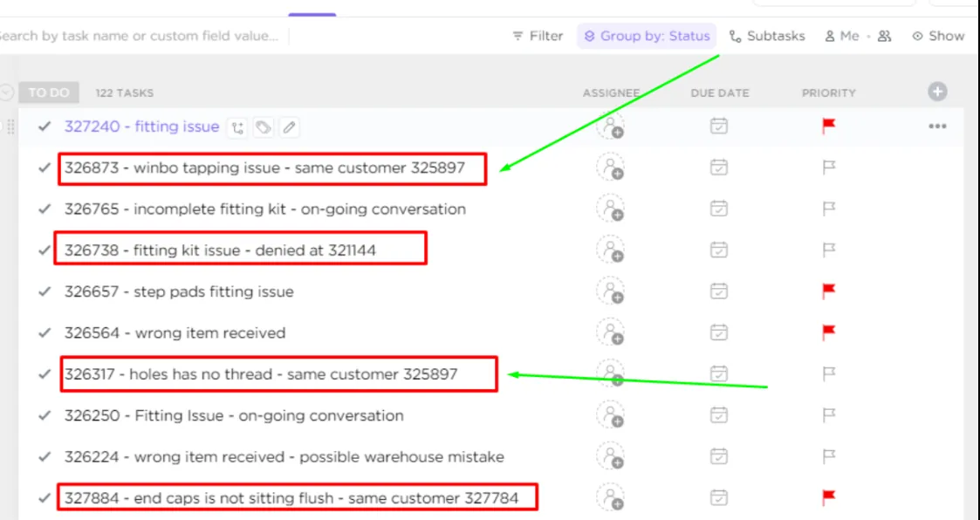This screenshot has width=980, height=520.
Task: Open task 326250 Fitting Issue
Action: point(234,415)
